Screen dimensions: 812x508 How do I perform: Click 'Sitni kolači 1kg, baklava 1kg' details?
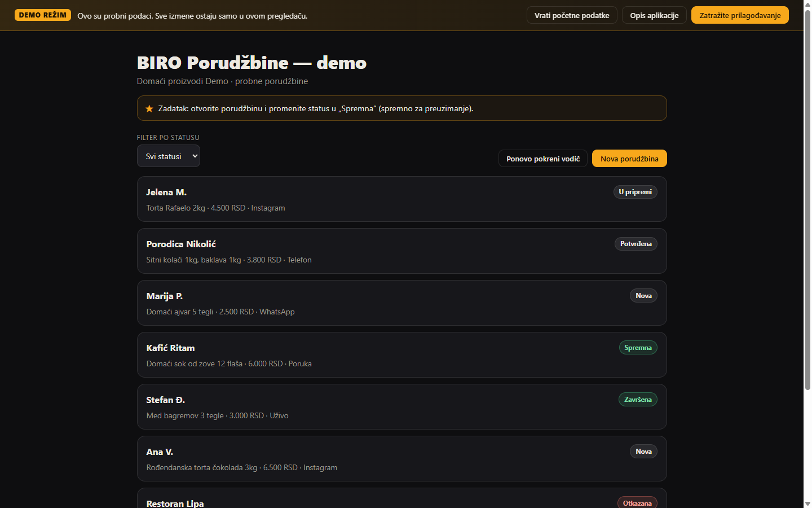(x=193, y=260)
